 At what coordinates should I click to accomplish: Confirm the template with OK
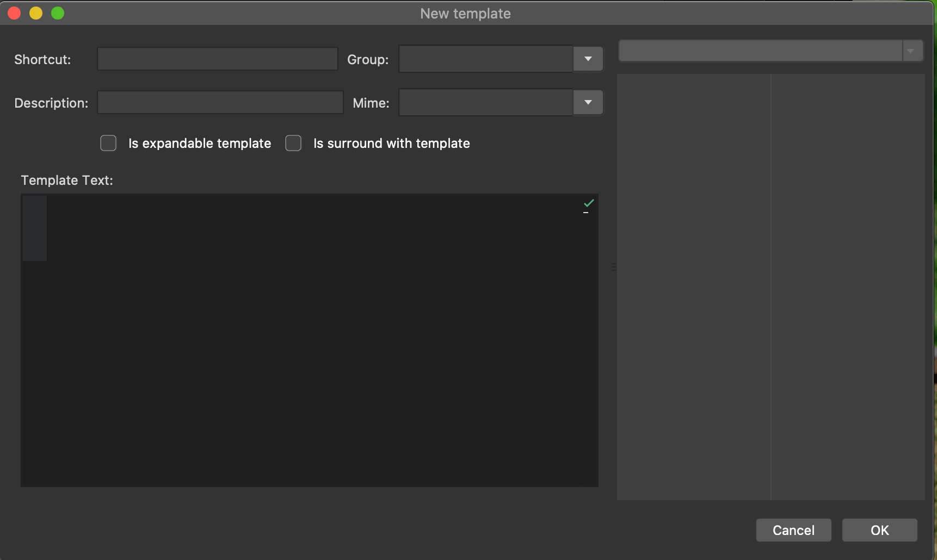point(879,530)
